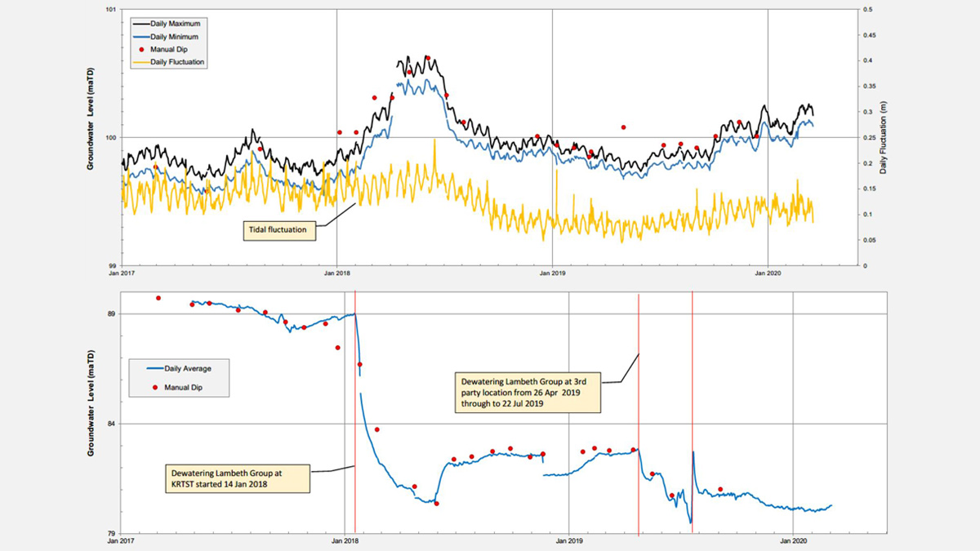Click the 101 tick label on the top chart
980x551 pixels.
click(109, 10)
